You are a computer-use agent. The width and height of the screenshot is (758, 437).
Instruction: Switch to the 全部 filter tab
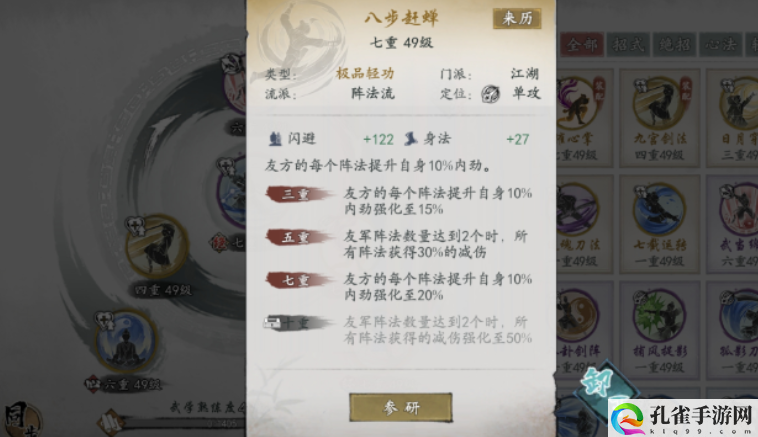coord(582,45)
